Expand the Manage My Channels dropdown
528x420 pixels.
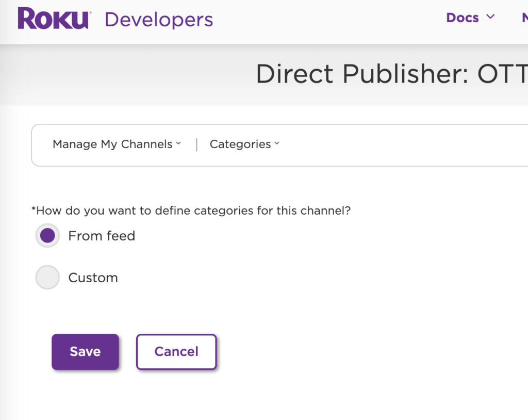(x=112, y=144)
